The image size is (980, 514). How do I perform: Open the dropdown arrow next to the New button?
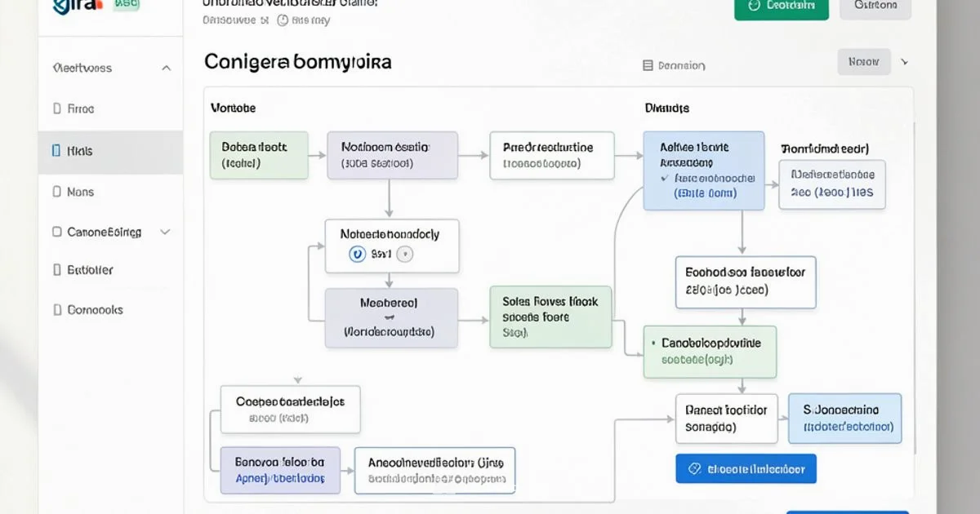point(903,61)
